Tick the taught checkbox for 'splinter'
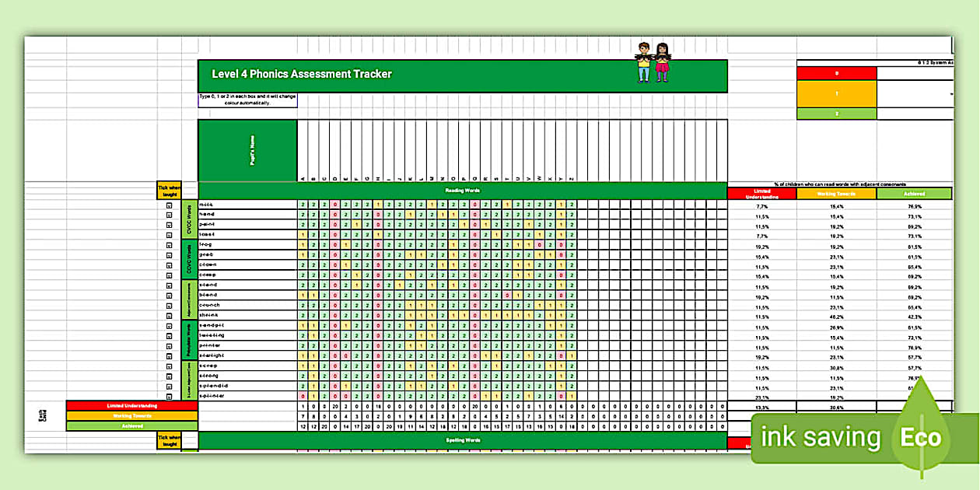Viewport: 980px width, 490px height. pyautogui.click(x=170, y=395)
